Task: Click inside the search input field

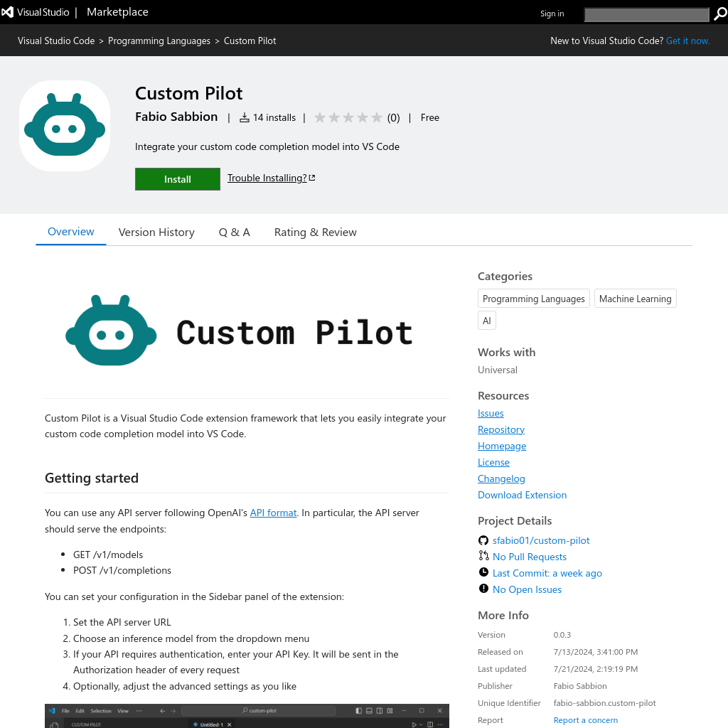Action: (646, 14)
